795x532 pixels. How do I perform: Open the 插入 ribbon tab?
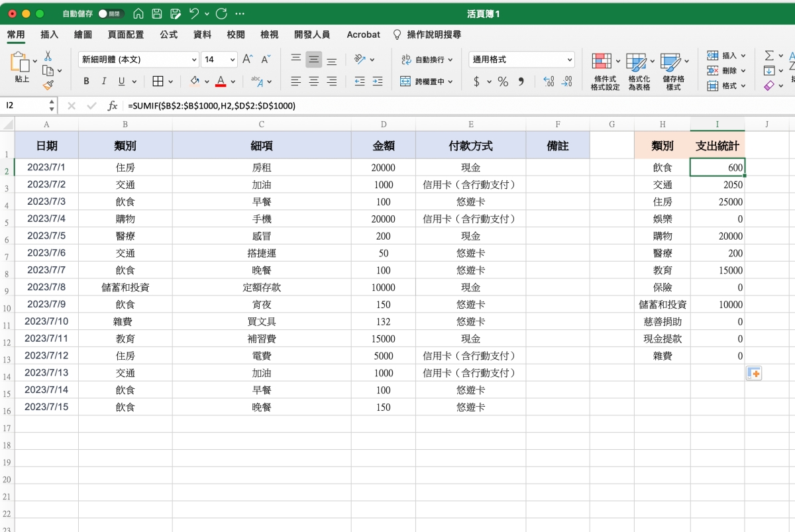[50, 34]
